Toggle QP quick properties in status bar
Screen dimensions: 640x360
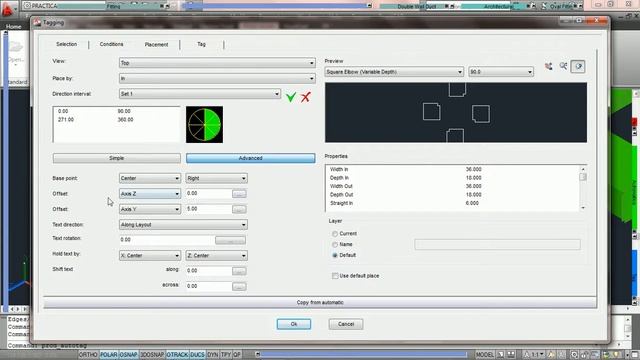[x=237, y=355]
